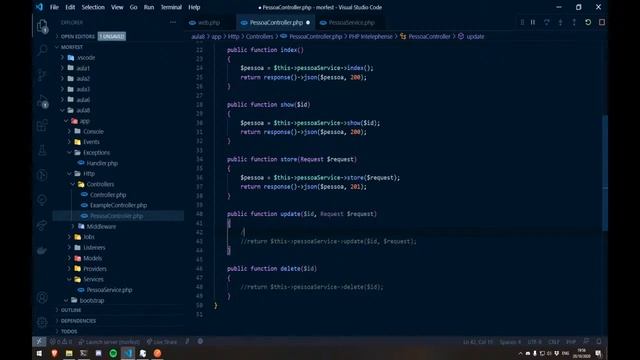Expand the Console folder

click(x=93, y=131)
